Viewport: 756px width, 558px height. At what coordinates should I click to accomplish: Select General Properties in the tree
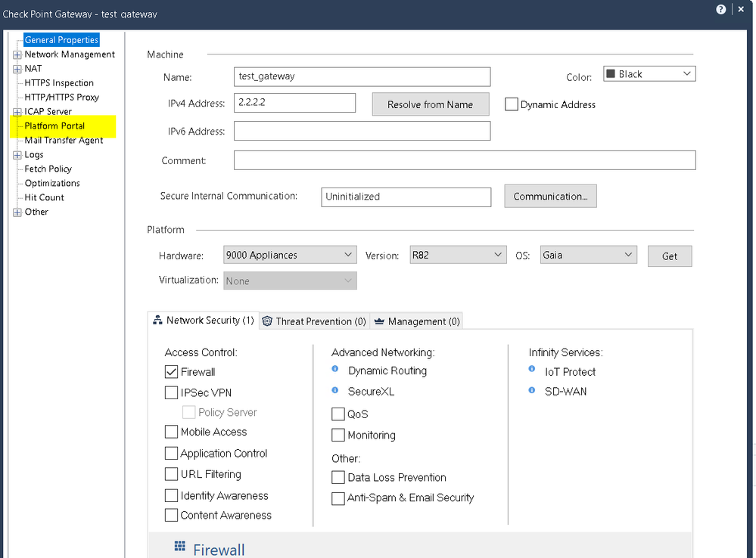pos(61,40)
